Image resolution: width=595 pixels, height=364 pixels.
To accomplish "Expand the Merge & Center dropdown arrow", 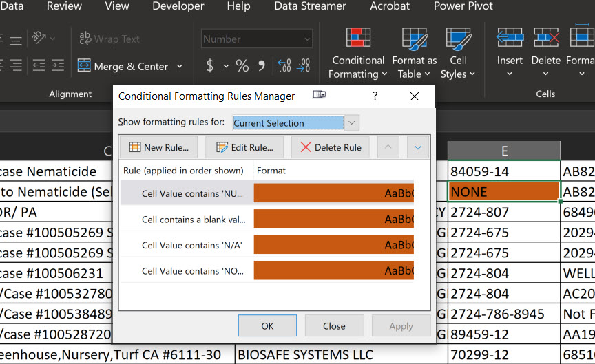I will 180,66.
